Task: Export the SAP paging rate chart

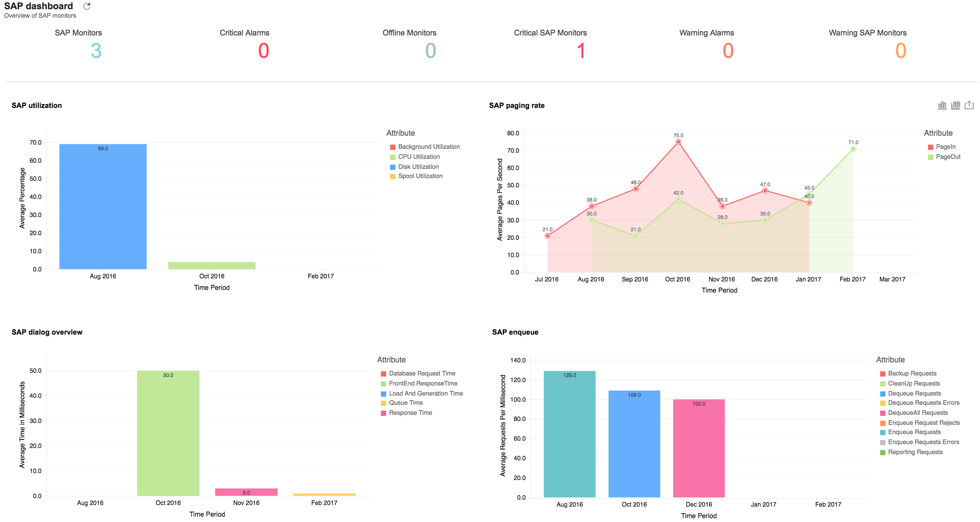Action: [x=969, y=105]
